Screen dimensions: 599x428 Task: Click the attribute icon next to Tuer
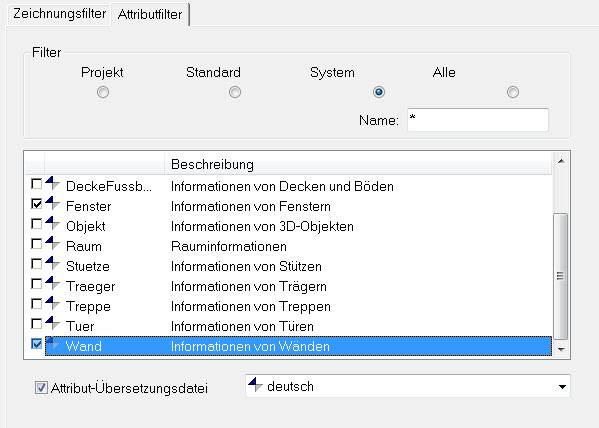click(52, 324)
